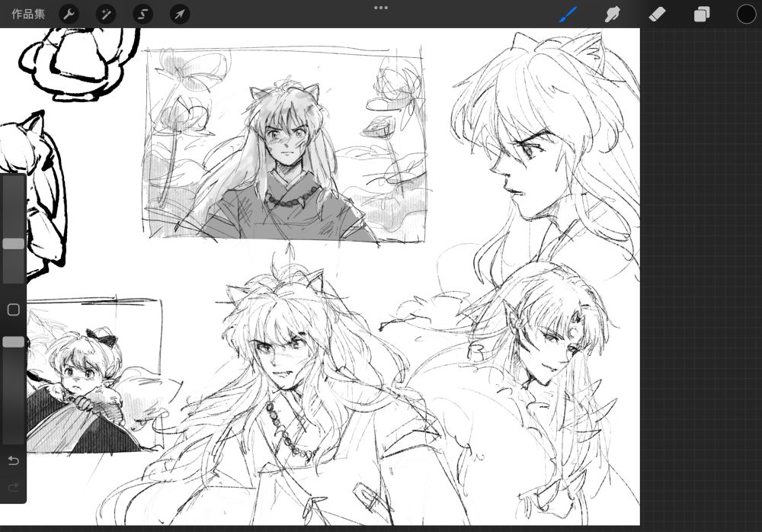Undo the last stroke
Screen dimensions: 762x532
[x=14, y=460]
